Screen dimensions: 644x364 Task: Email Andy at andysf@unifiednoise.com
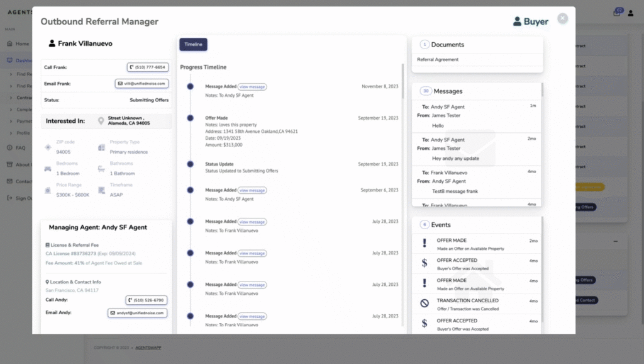[x=137, y=313]
